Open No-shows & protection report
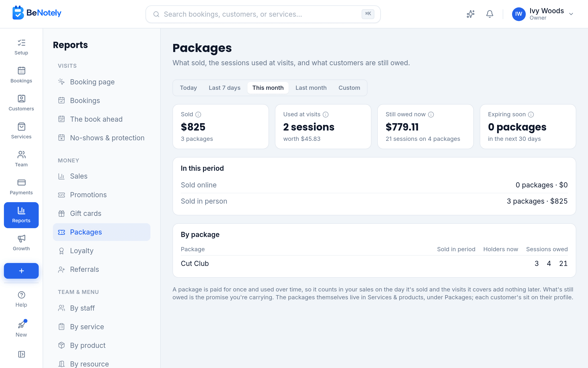This screenshot has width=588, height=368. 101,138
